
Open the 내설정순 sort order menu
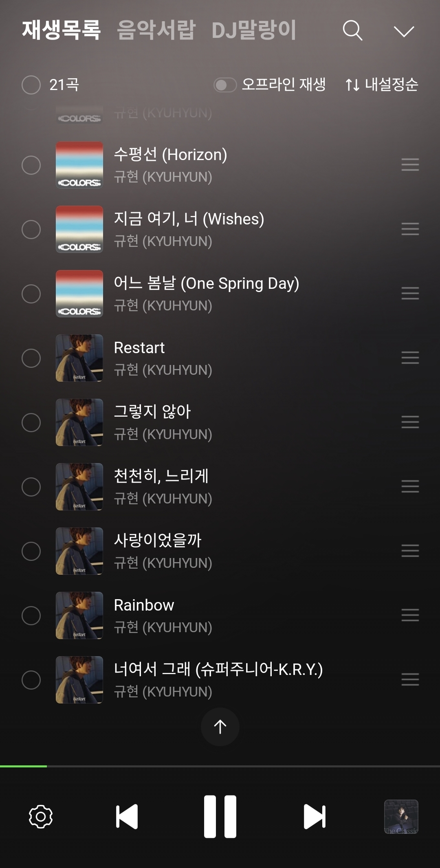coord(382,84)
